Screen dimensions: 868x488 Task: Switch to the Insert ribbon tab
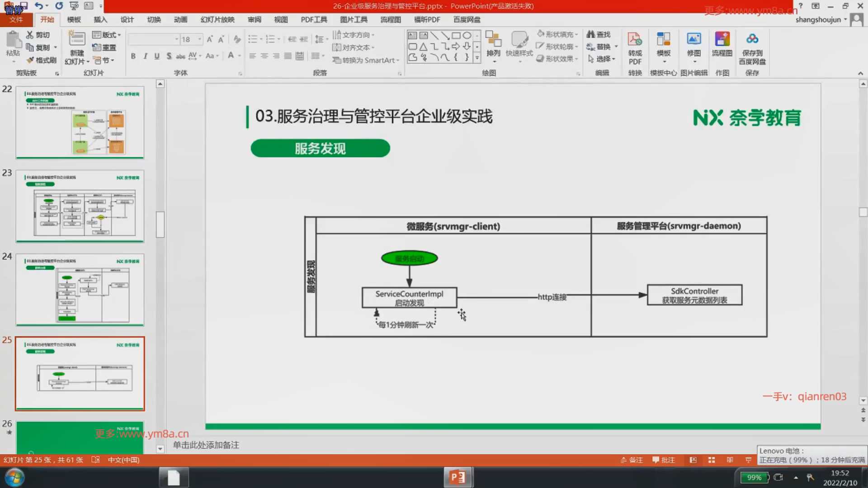(x=100, y=19)
